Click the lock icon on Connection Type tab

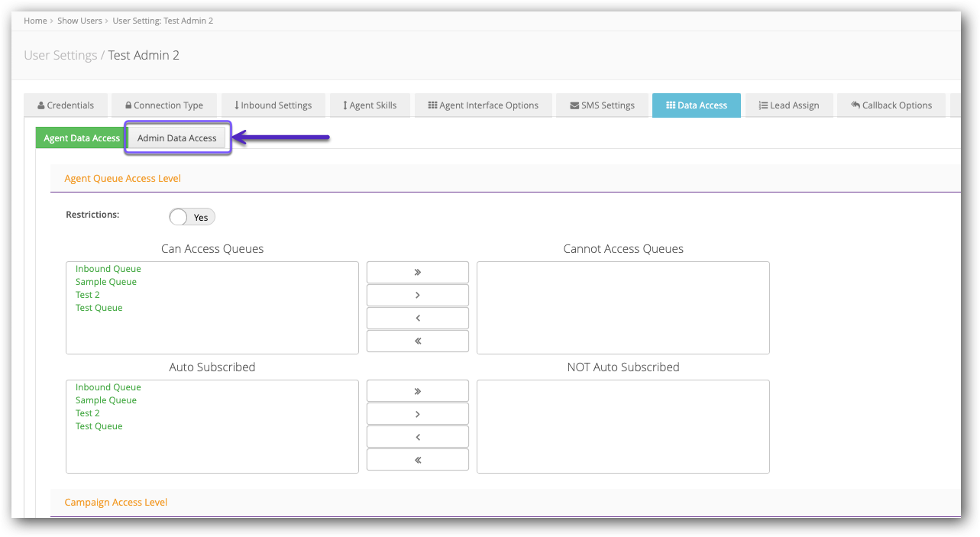[127, 105]
